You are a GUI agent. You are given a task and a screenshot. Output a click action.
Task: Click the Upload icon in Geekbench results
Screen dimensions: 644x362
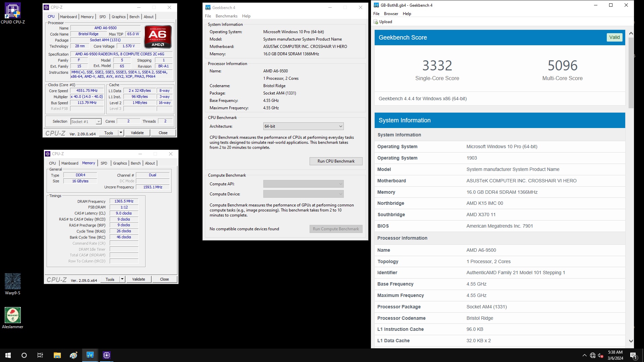coord(376,22)
